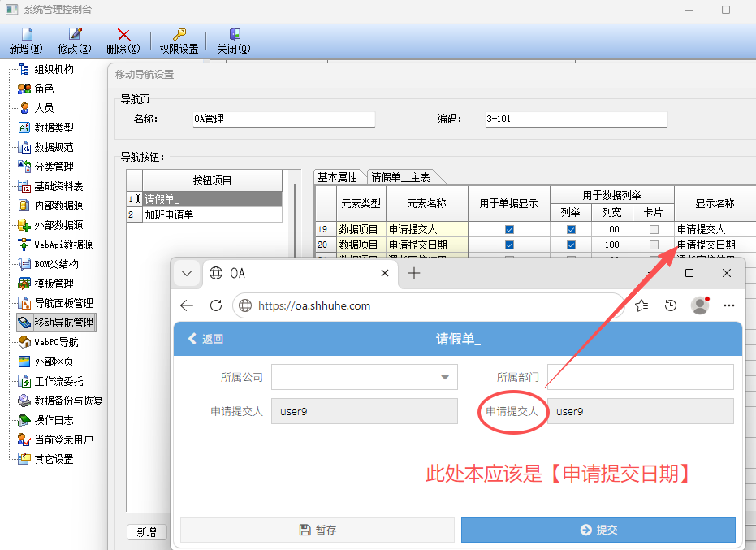The height and width of the screenshot is (550, 756).
Task: Refresh the browser page
Action: click(x=216, y=305)
